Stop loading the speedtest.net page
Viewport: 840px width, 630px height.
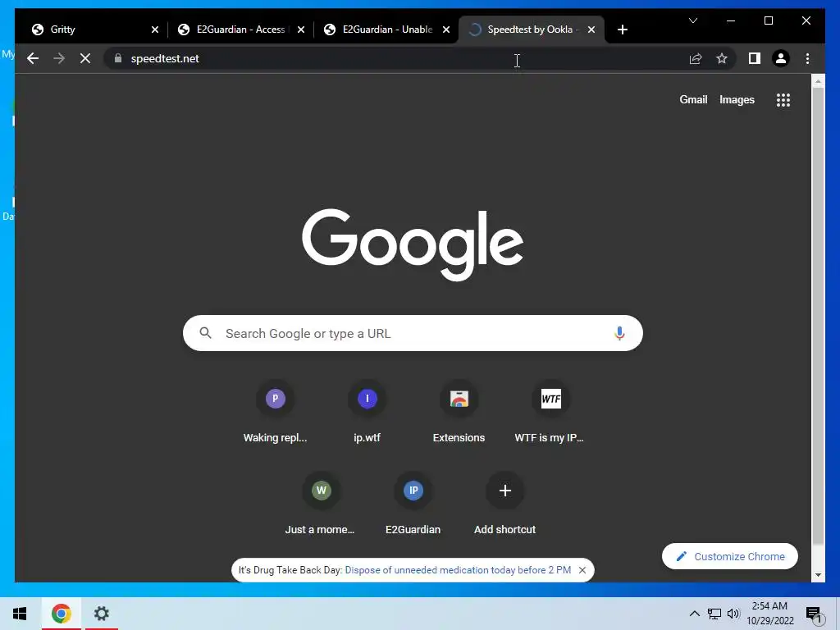(85, 58)
